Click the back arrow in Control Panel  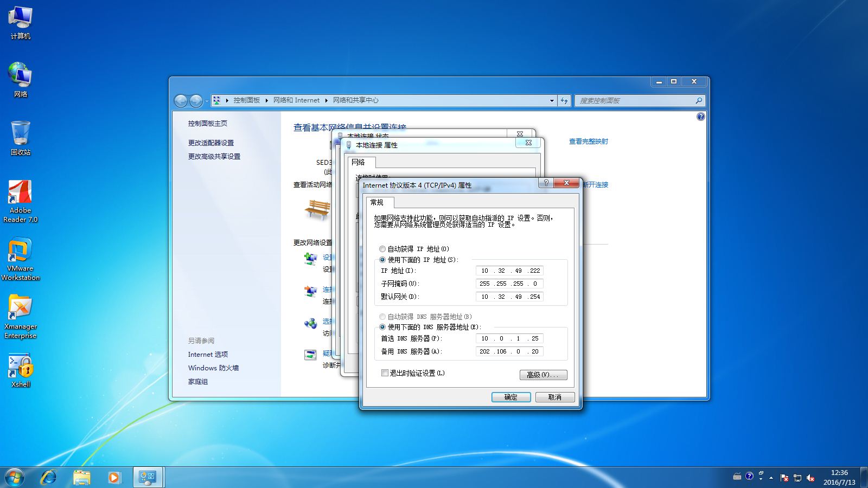pos(181,100)
